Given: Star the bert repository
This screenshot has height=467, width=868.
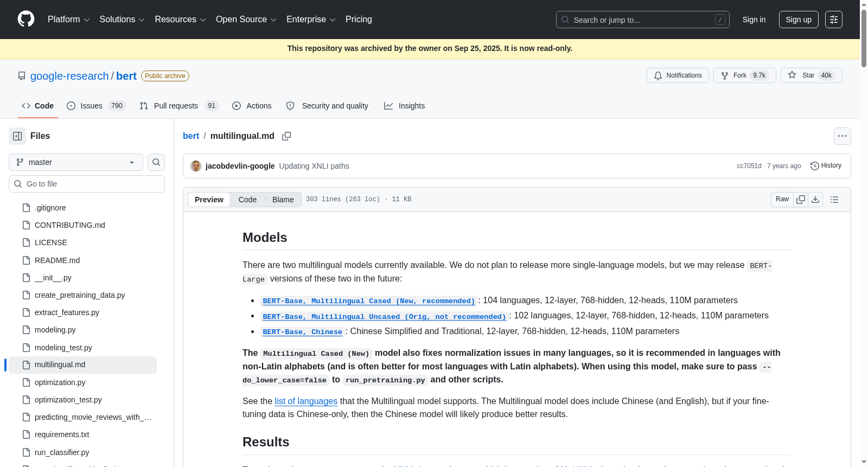Looking at the screenshot, I should coord(812,75).
